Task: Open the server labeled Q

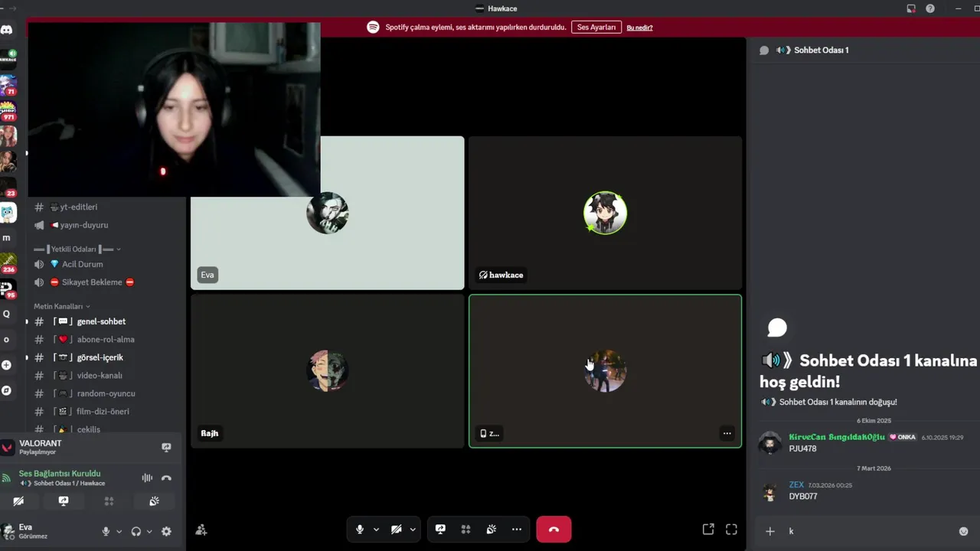Action: (x=7, y=314)
